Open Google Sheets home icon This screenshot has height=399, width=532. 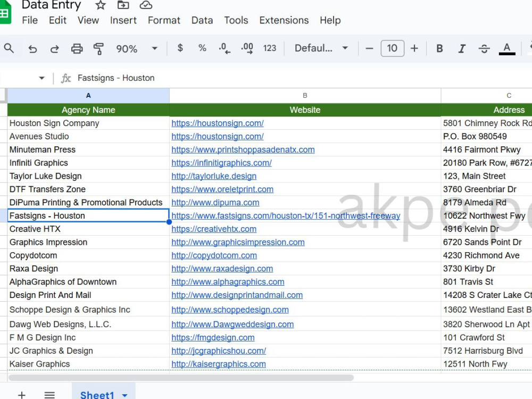(5, 12)
